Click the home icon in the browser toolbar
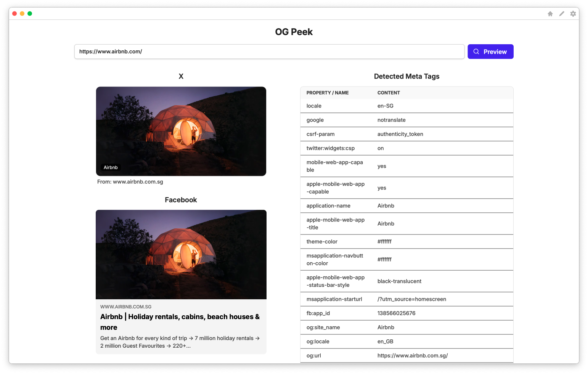Viewport: 588px width, 374px height. 550,13
